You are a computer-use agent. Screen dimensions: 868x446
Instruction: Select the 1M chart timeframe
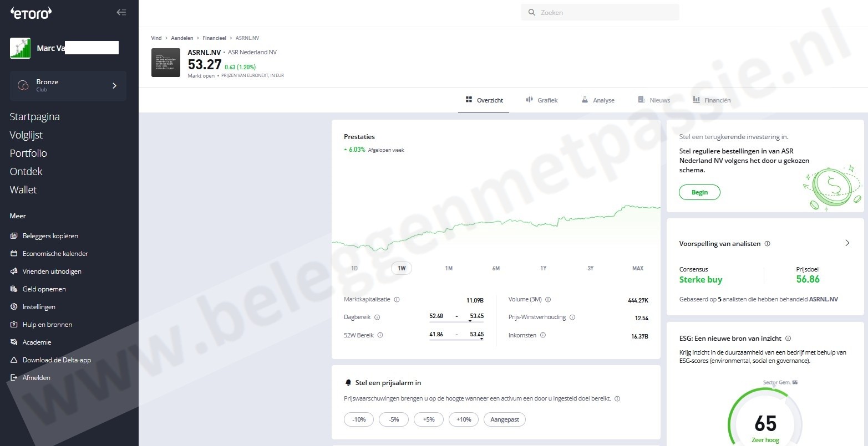[449, 269]
